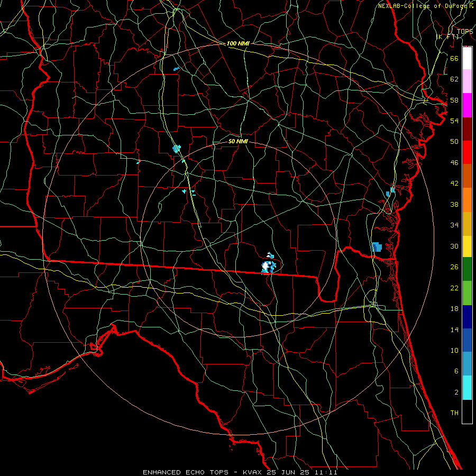Click the 'K FT' units label
Viewport: 476px width, 476px height.
pyautogui.click(x=448, y=36)
